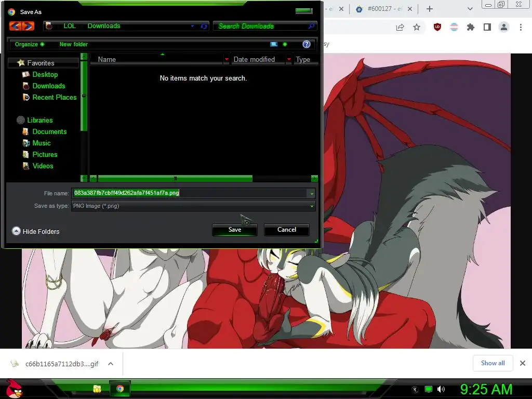532x399 pixels.
Task: Open view options dropdown arrow
Action: click(x=285, y=45)
